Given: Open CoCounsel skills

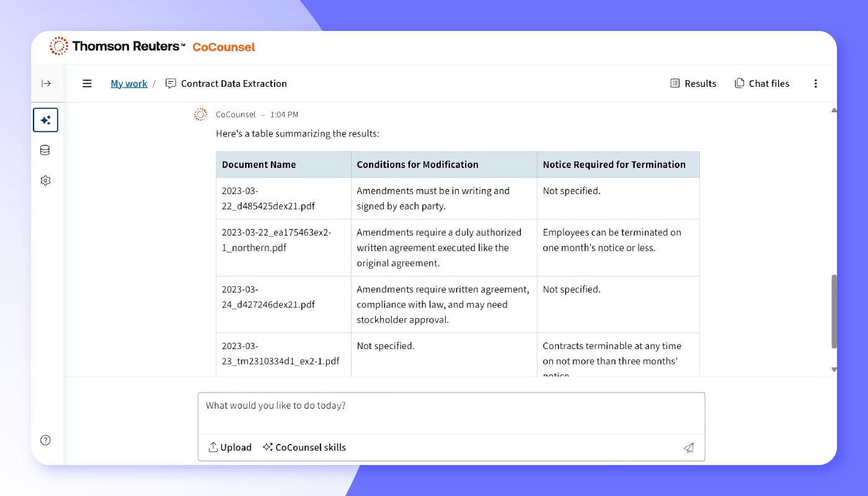Looking at the screenshot, I should pyautogui.click(x=304, y=447).
